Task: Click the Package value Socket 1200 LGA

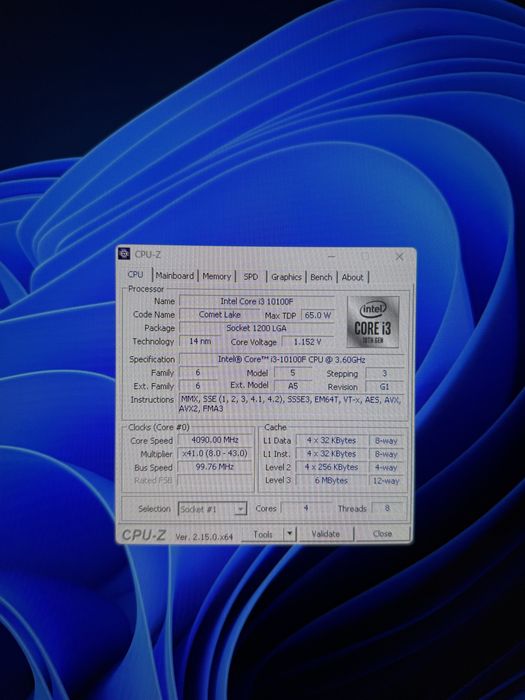Action: click(x=257, y=328)
